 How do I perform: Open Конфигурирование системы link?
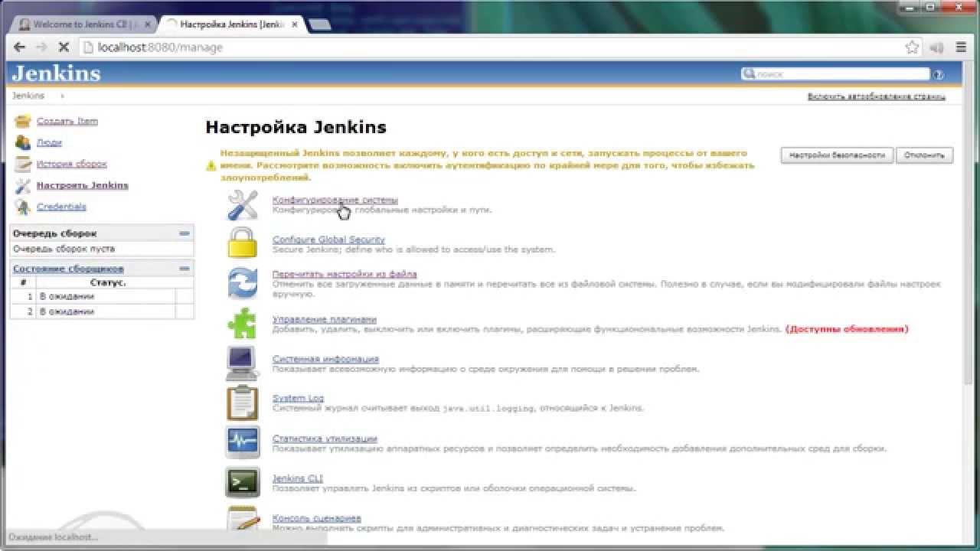(x=335, y=200)
